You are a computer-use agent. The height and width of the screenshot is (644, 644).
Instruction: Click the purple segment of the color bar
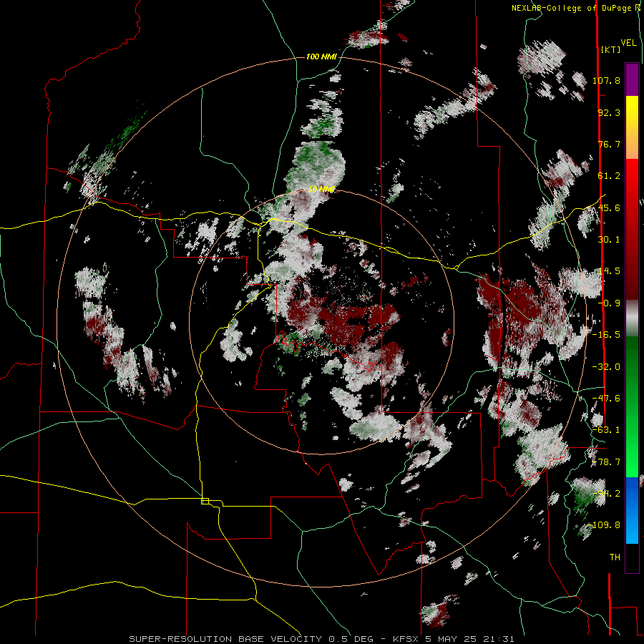pyautogui.click(x=632, y=79)
